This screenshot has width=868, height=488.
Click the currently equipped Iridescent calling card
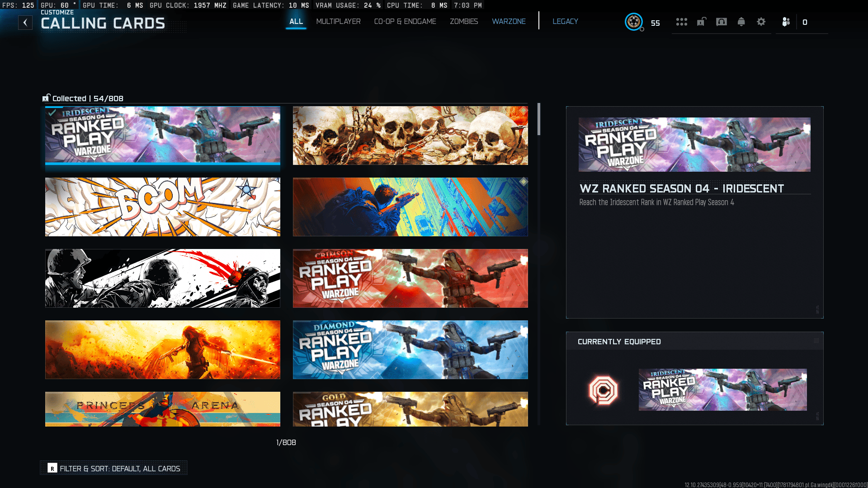[722, 389]
